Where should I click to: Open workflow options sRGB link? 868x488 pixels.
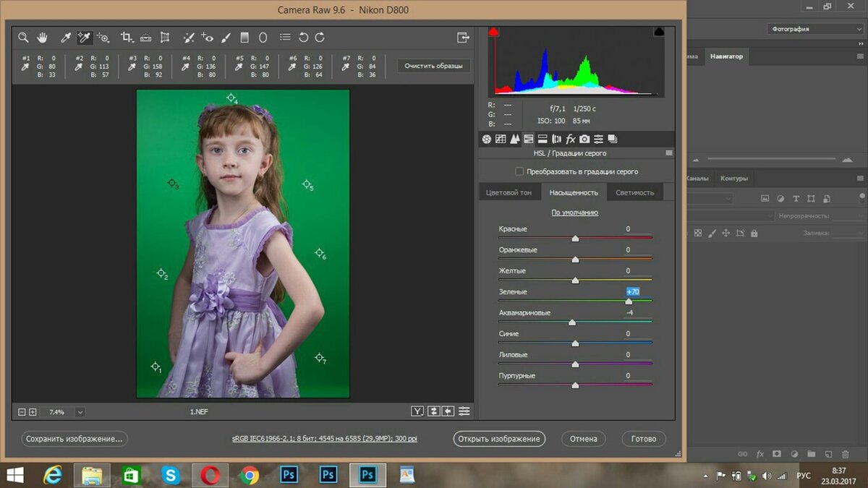[324, 439]
